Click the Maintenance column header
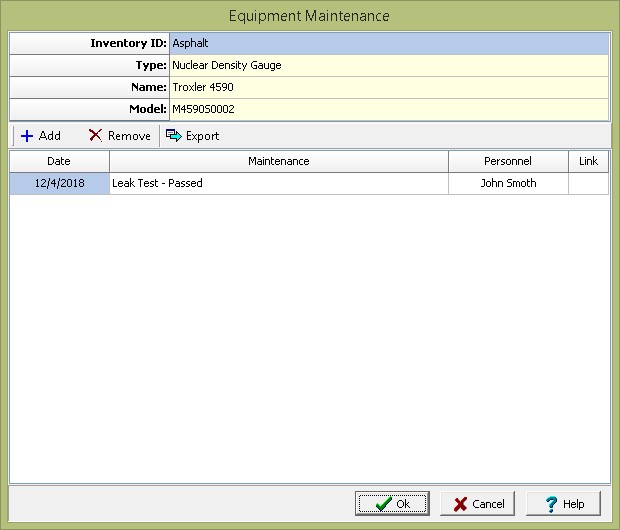620x530 pixels. point(278,161)
